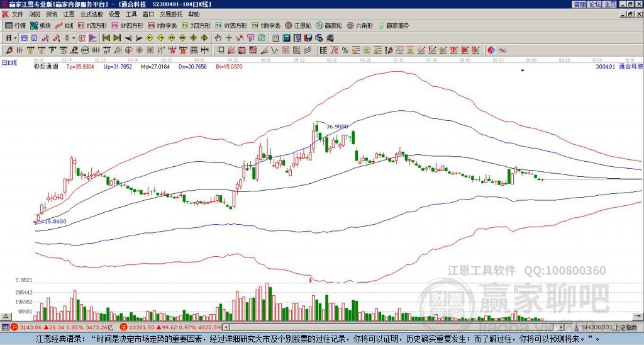Open the 江恩 menu
Image resolution: width=644 pixels, height=345 pixels.
[x=69, y=14]
